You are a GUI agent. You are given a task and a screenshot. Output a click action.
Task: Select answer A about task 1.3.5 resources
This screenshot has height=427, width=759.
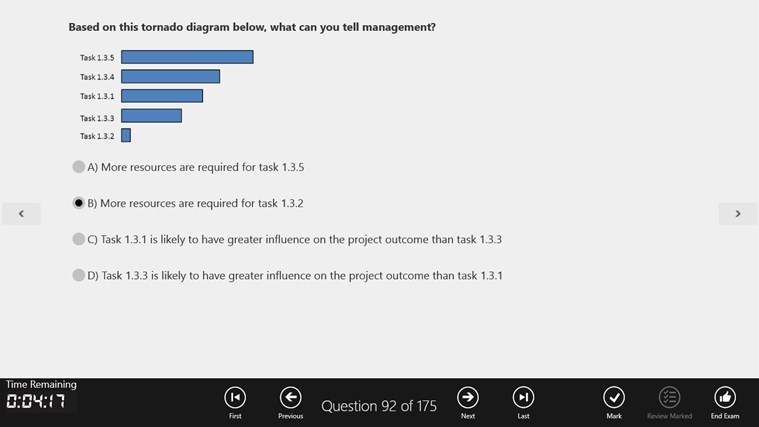pos(78,167)
